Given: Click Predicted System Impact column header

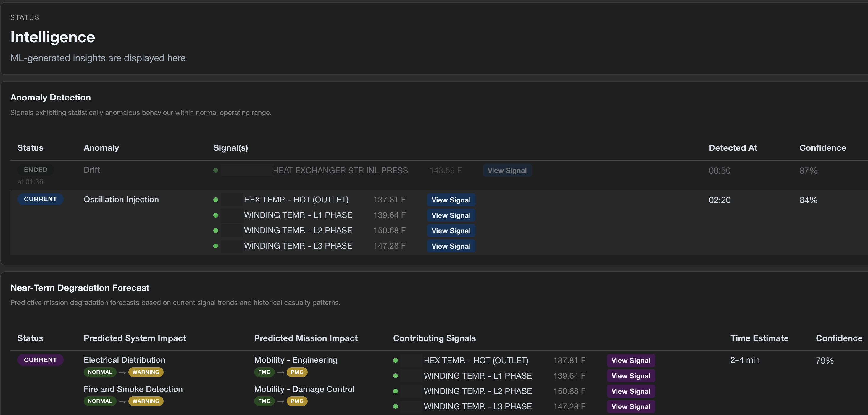Looking at the screenshot, I should pyautogui.click(x=134, y=338).
